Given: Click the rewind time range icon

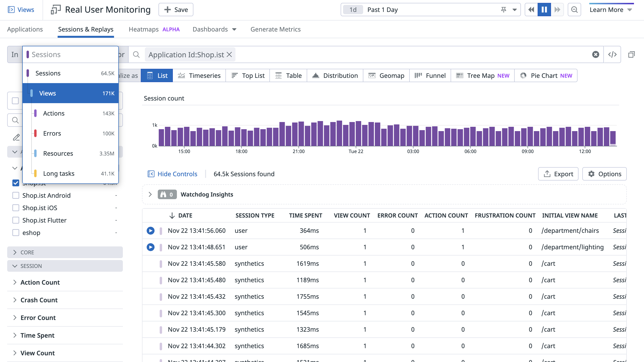Looking at the screenshot, I should tap(531, 10).
